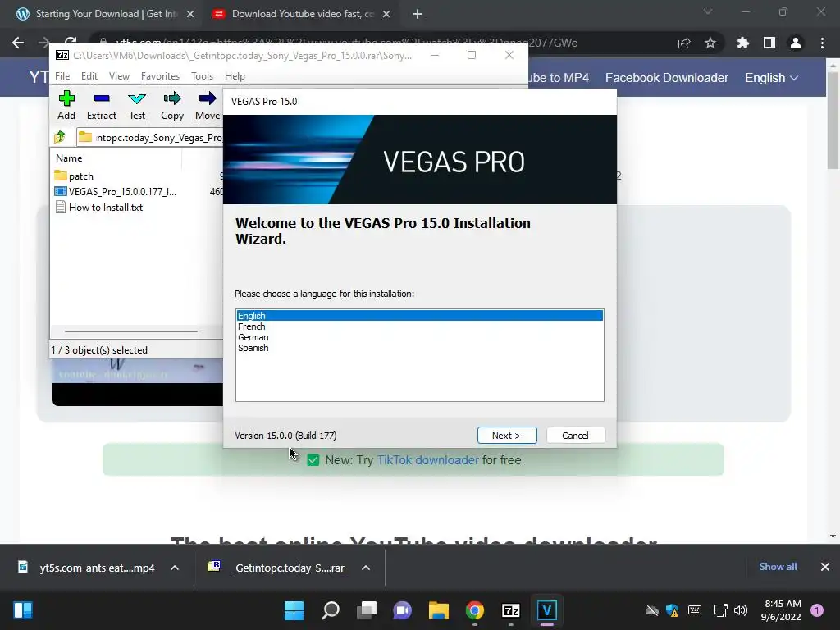The width and height of the screenshot is (840, 630).
Task: Open the View menu in 7-Zip
Action: click(x=119, y=76)
